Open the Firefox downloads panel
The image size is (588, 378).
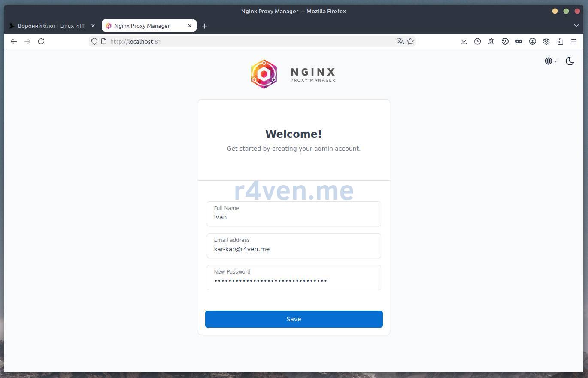pyautogui.click(x=464, y=41)
